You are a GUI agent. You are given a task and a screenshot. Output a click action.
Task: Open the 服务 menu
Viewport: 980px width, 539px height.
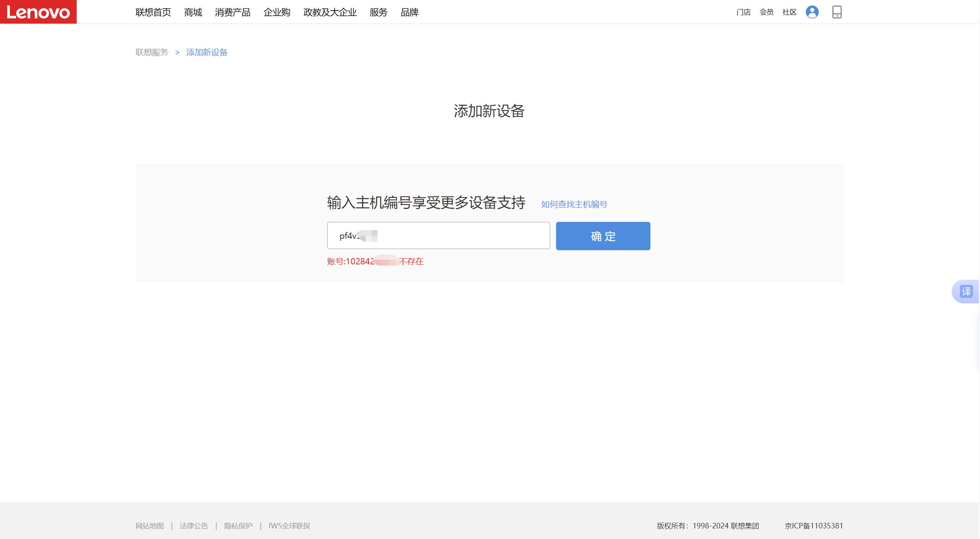point(378,13)
